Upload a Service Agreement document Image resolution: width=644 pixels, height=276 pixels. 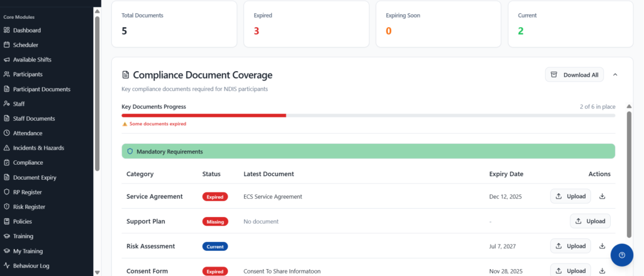(570, 196)
